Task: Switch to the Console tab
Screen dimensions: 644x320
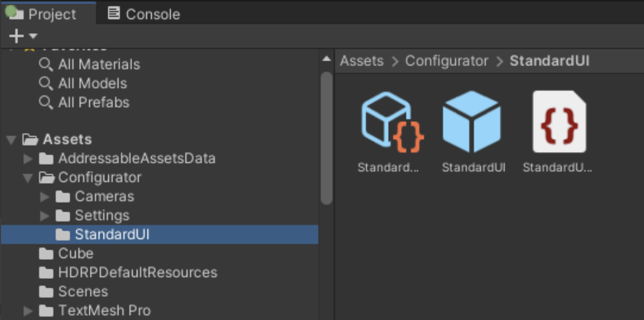Action: click(144, 14)
